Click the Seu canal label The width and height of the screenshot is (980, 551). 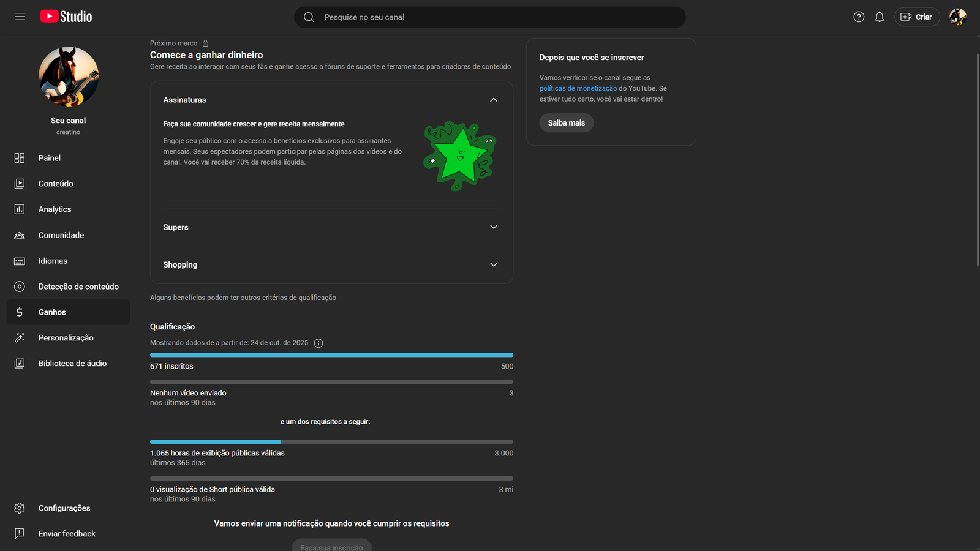[68, 121]
